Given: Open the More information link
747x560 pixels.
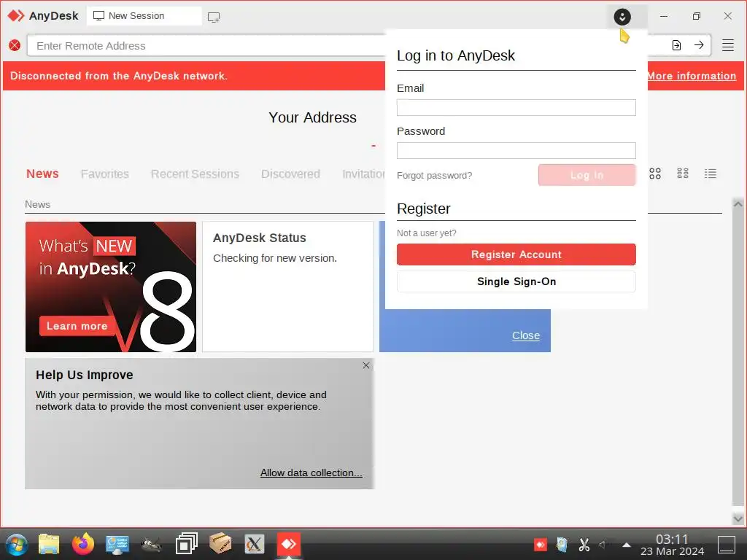Looking at the screenshot, I should tap(692, 76).
